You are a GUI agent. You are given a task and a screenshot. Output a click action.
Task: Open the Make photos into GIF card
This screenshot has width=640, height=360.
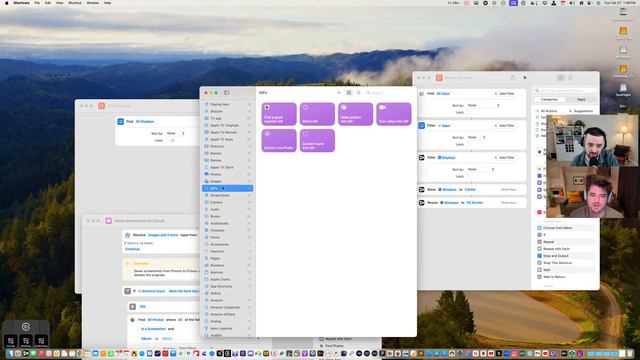[355, 114]
